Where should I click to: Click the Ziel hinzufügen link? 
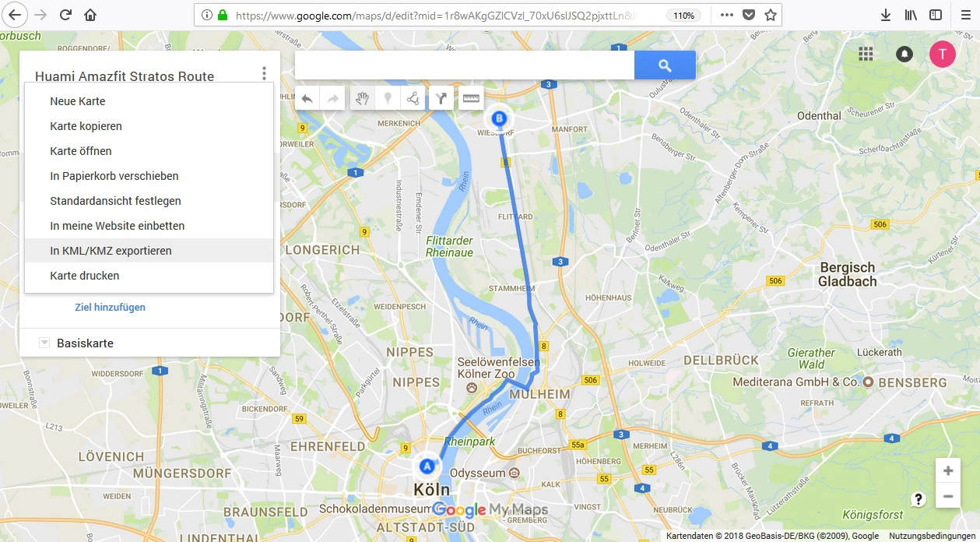tap(110, 307)
